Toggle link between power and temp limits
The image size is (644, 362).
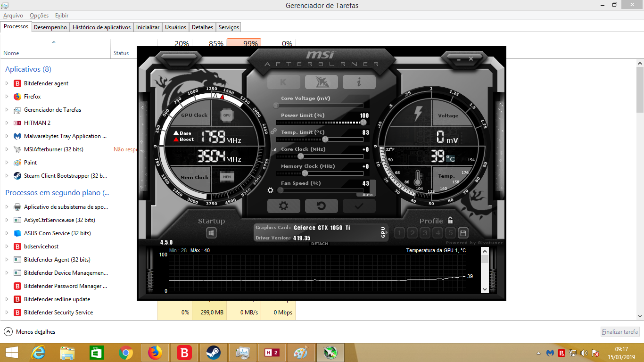pos(273,132)
